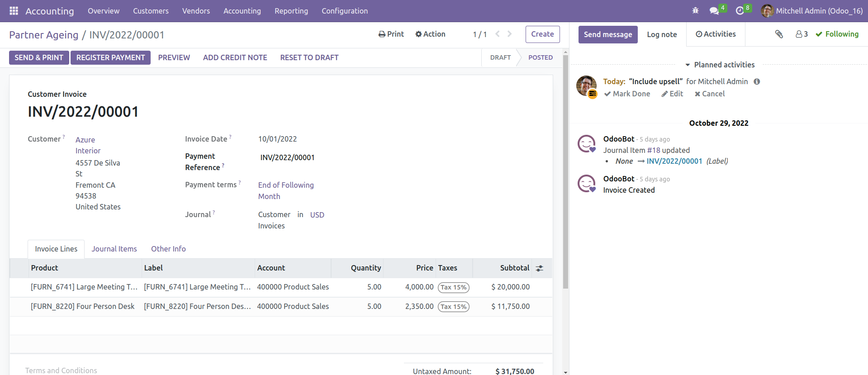Screen dimensions: 868x375
Task: Open the conversations chat bubble icon
Action: (x=714, y=11)
